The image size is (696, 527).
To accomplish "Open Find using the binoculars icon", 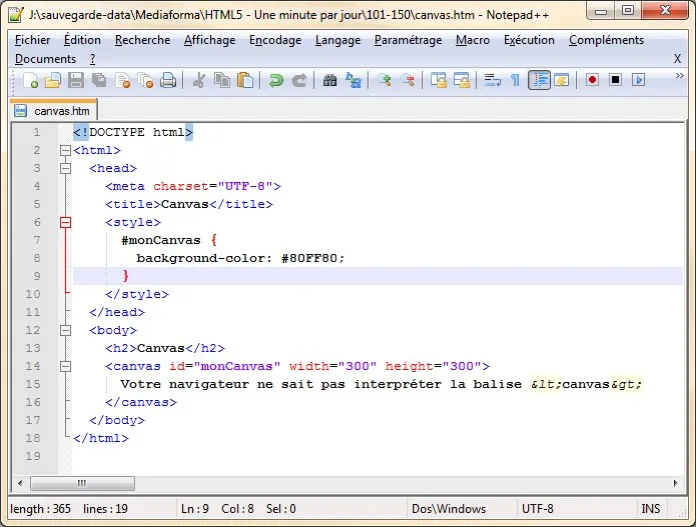I will point(330,80).
